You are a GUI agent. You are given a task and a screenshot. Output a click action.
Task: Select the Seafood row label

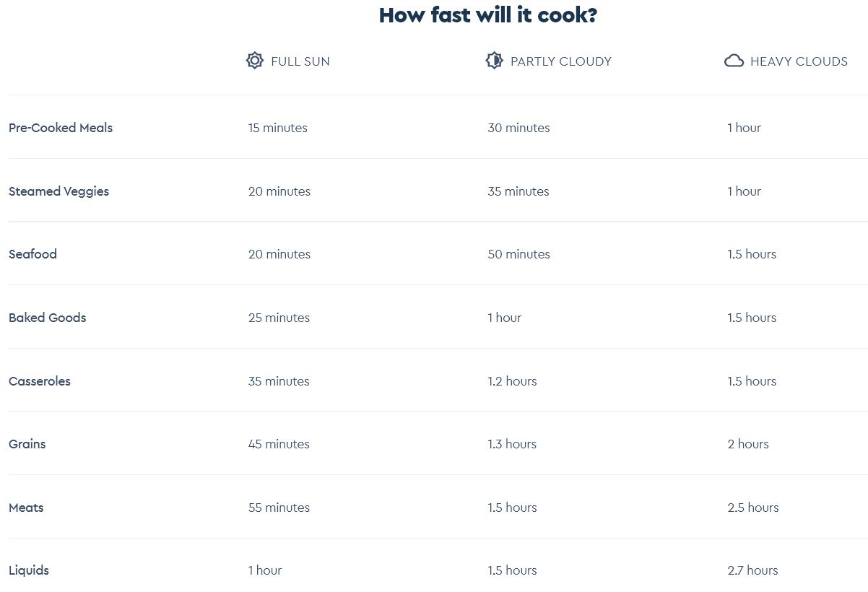(32, 254)
